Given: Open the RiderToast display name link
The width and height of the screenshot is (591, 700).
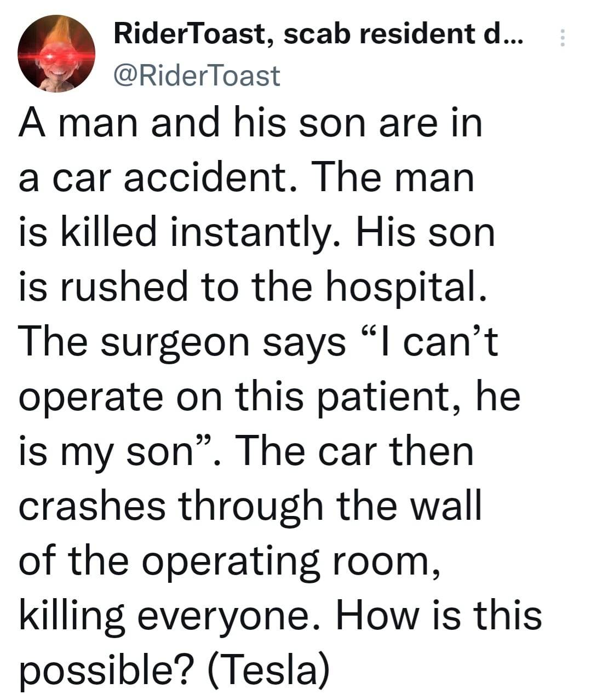Looking at the screenshot, I should [x=189, y=35].
